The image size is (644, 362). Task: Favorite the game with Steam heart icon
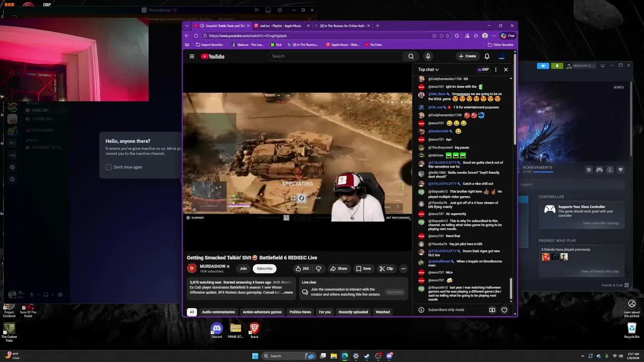pos(620,170)
